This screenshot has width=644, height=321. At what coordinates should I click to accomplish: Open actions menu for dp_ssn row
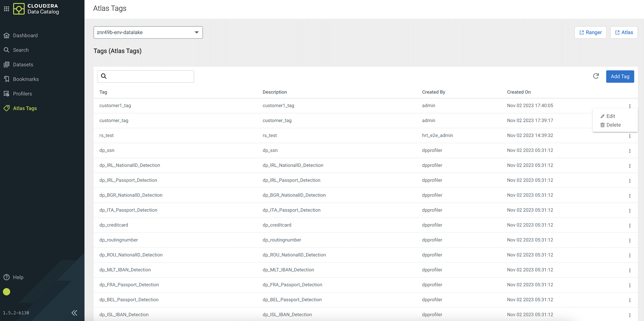coord(630,151)
